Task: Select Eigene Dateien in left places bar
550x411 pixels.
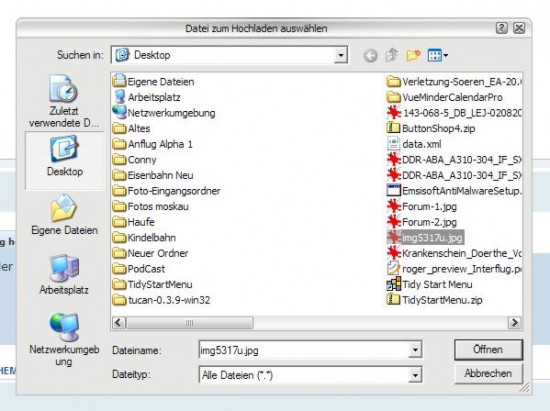Action: 64,215
